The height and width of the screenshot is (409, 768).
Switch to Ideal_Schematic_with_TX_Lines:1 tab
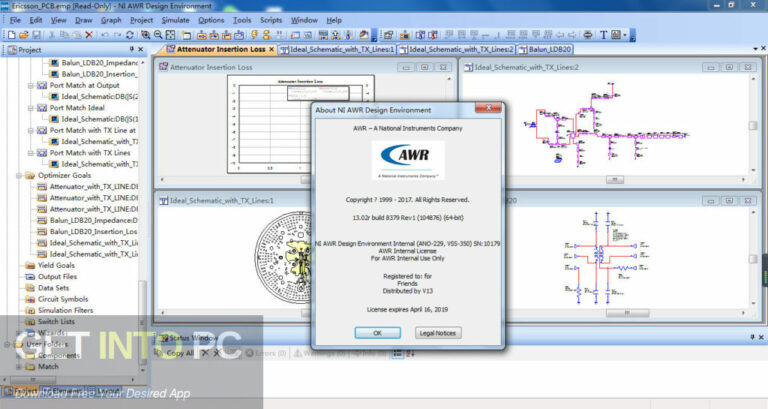coord(336,49)
